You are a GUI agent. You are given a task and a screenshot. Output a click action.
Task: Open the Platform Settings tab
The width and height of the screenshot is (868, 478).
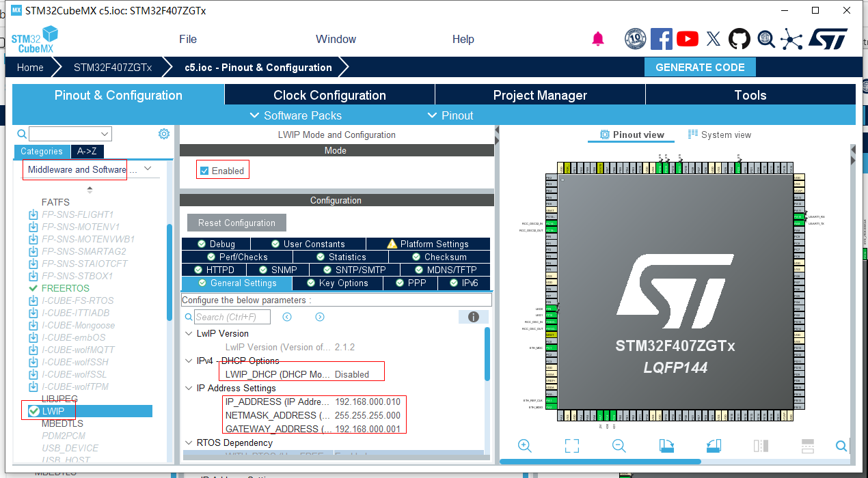(x=428, y=244)
